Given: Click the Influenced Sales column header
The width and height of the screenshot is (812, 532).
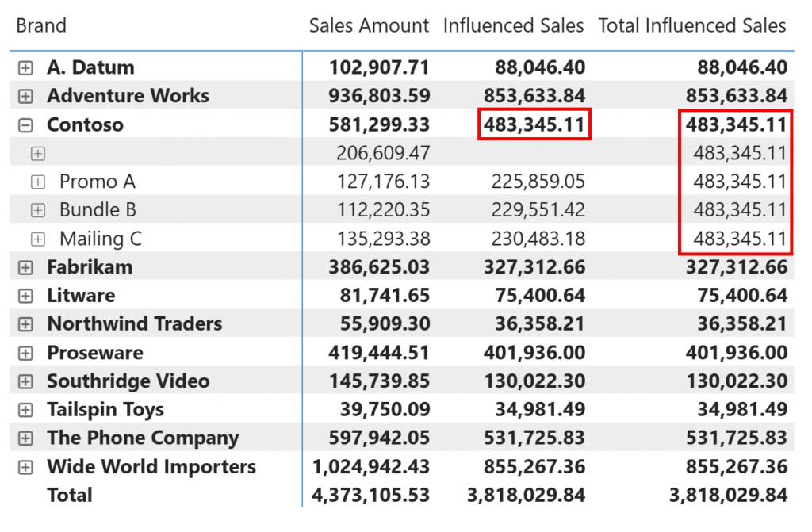Looking at the screenshot, I should point(513,26).
